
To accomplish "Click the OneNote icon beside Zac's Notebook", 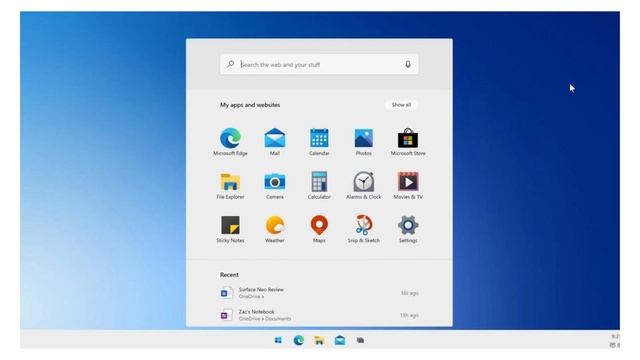I will (226, 315).
